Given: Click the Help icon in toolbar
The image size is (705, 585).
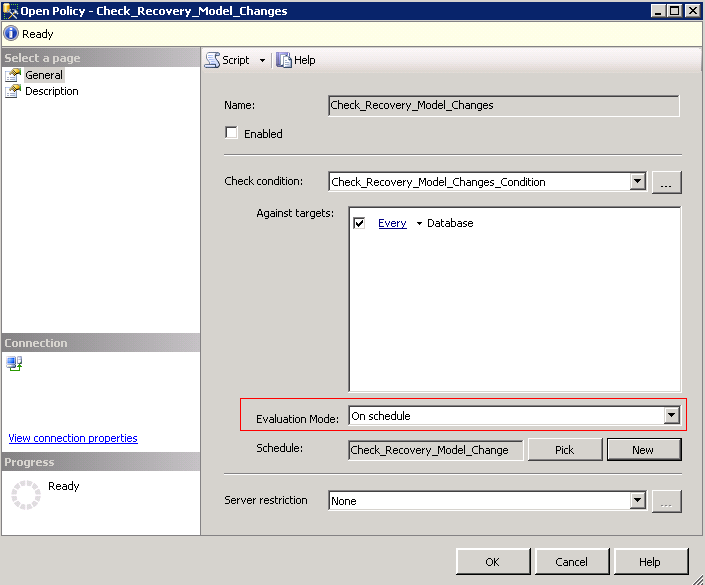Looking at the screenshot, I should tap(284, 60).
